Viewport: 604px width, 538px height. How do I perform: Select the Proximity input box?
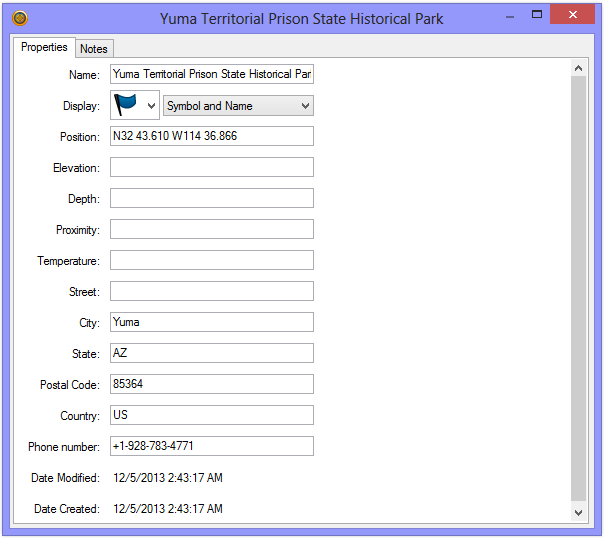coord(212,229)
